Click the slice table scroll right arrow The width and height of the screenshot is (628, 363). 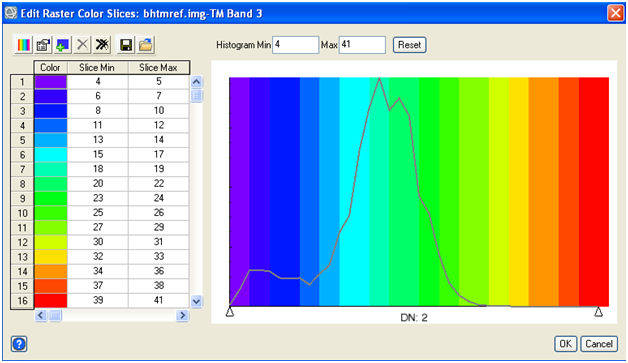coord(182,316)
